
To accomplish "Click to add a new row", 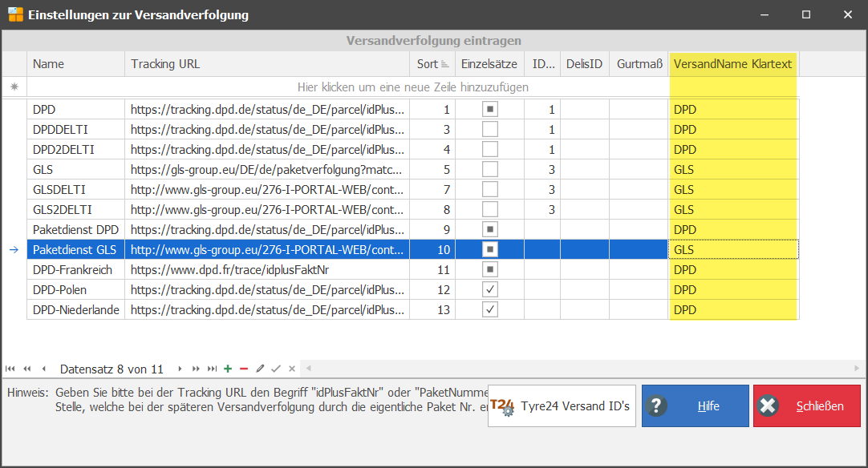I will [413, 87].
